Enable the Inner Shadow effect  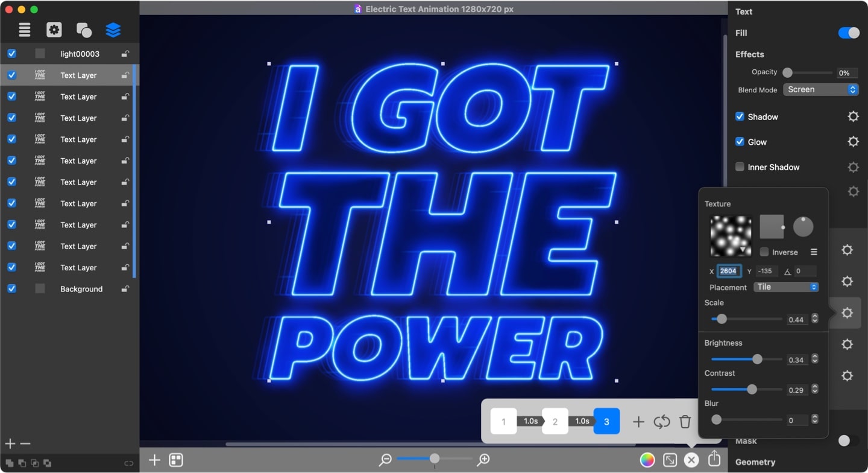[740, 167]
